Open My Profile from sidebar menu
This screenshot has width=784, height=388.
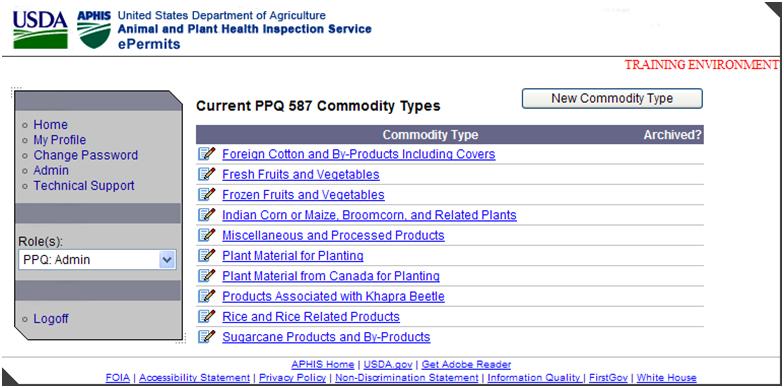(x=60, y=140)
